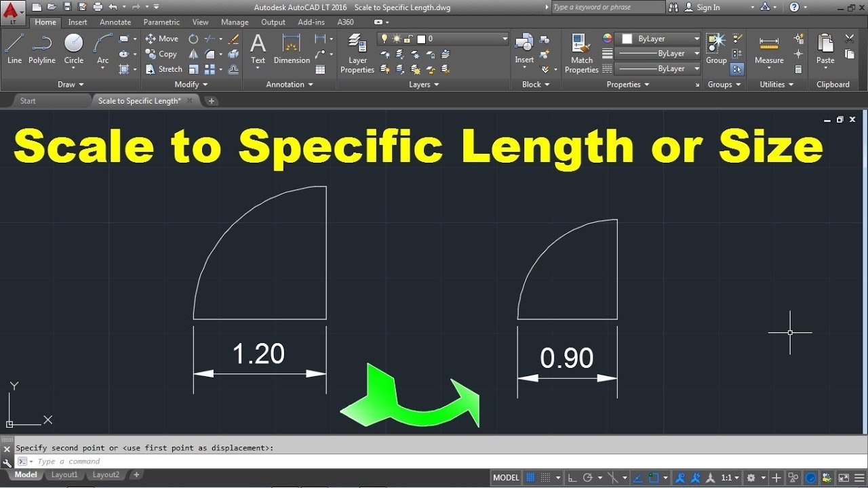Click the MODEL space button
The image size is (868, 488).
(506, 478)
